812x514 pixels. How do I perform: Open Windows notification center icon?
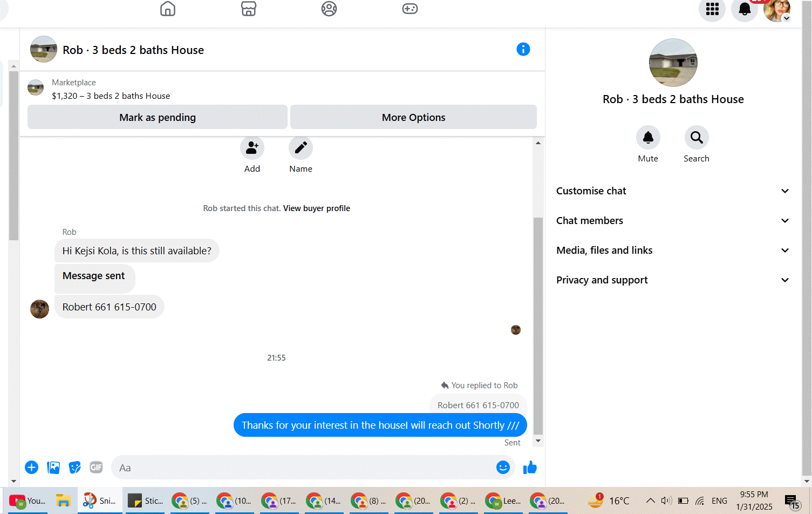pyautogui.click(x=791, y=501)
